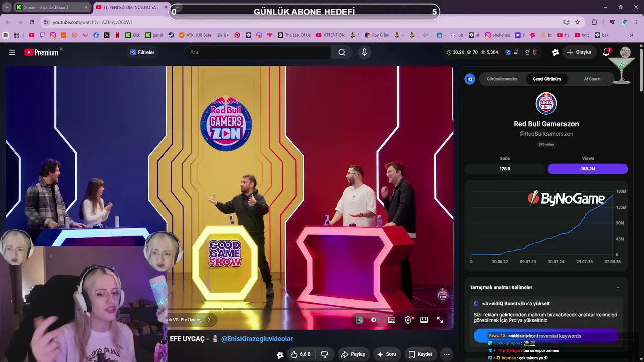Focus the YouTube 'Ara' search box

click(258, 52)
